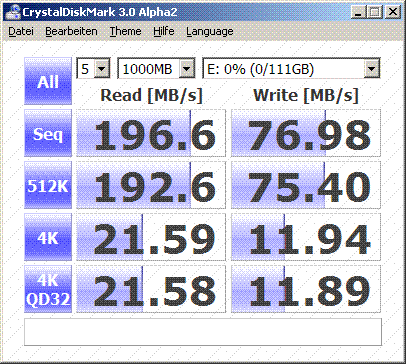Click the 512K read result 192.6
The width and height of the screenshot is (406, 364).
[x=151, y=185]
